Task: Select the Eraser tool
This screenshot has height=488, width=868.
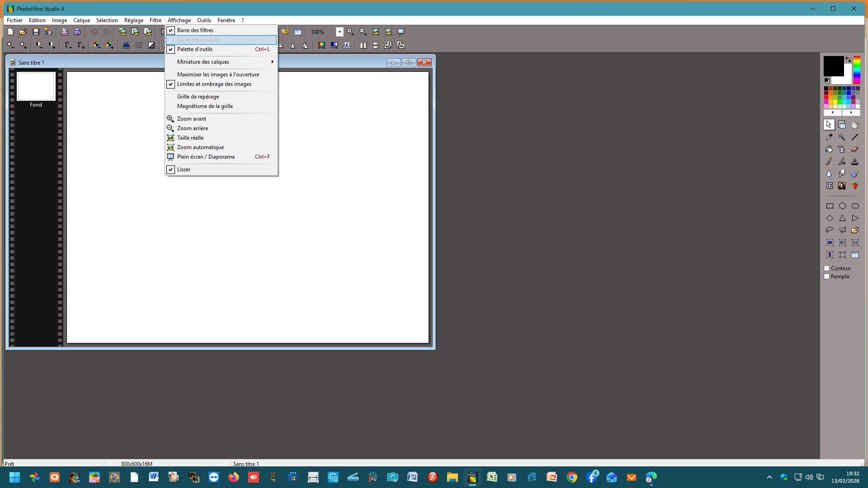Action: pos(854,149)
